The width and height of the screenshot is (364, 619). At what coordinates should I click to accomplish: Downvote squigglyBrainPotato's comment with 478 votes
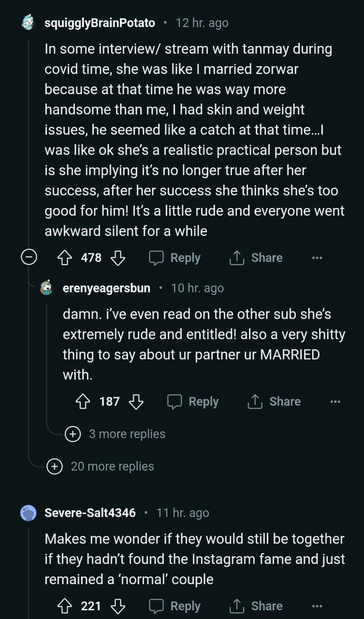pyautogui.click(x=118, y=258)
